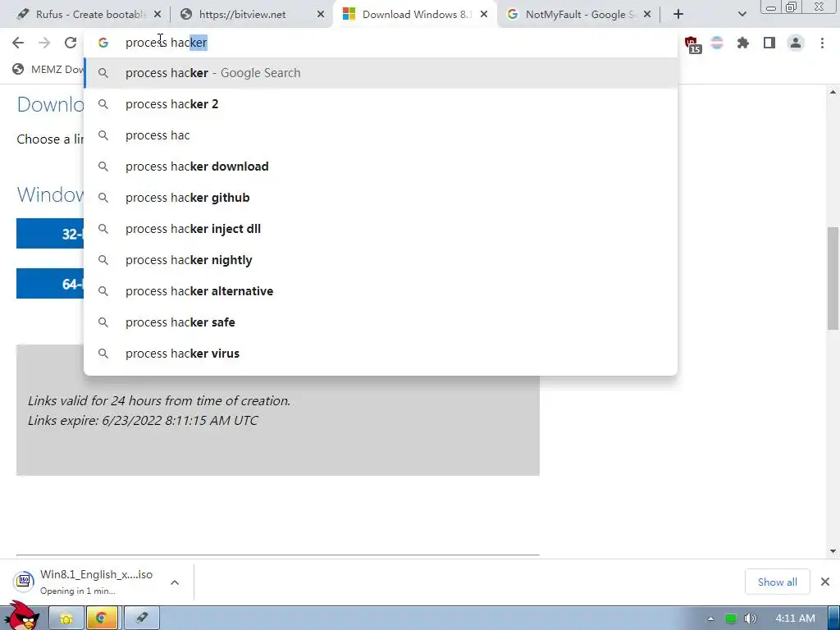Screen dimensions: 840x630
Task: Go back to the previous page
Action: pos(18,43)
